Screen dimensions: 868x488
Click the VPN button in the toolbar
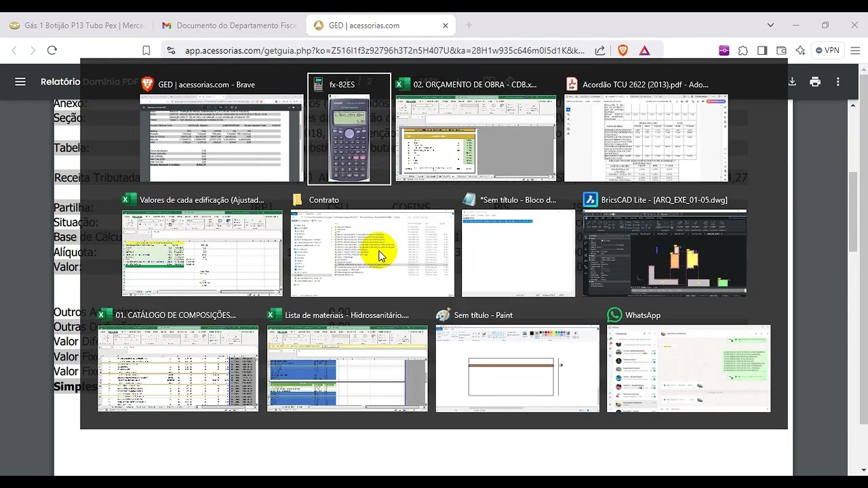(x=828, y=50)
